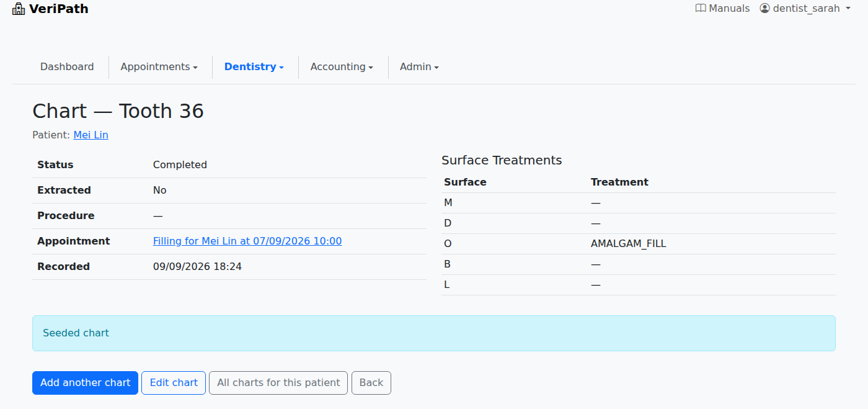The height and width of the screenshot is (409, 868).
Task: Open All charts for this patient
Action: click(x=278, y=382)
